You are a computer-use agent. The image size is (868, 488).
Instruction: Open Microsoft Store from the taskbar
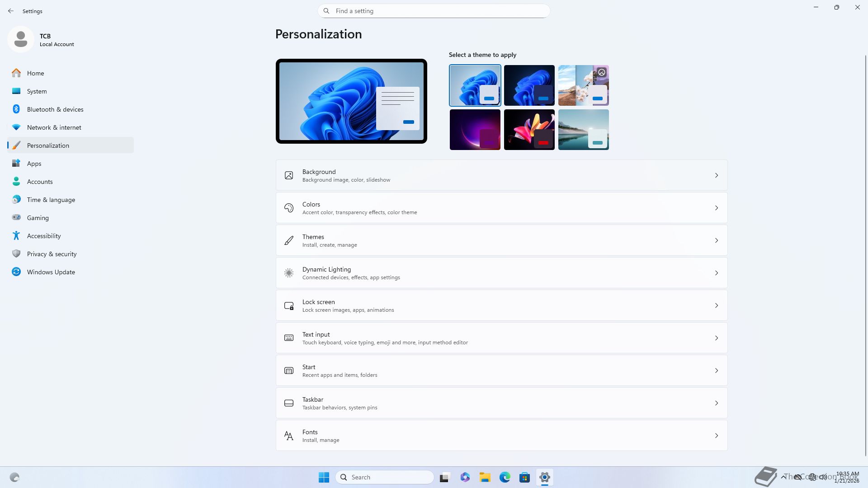[524, 477]
